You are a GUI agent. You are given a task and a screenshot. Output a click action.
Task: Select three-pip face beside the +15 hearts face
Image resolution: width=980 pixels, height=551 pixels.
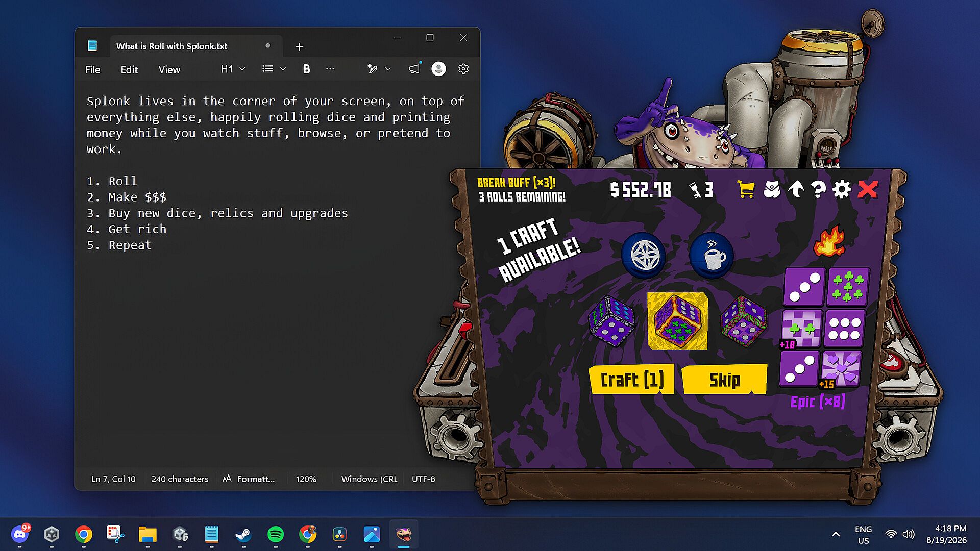799,369
